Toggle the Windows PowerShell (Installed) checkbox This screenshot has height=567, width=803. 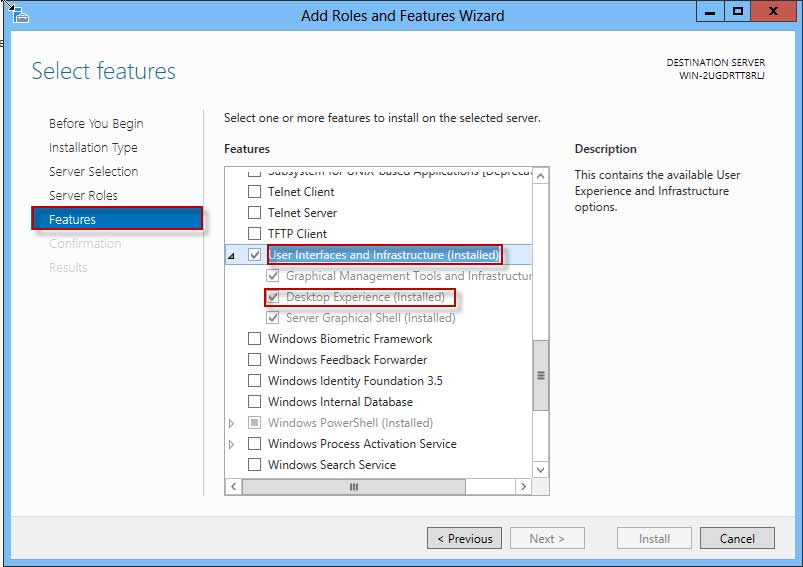click(255, 423)
